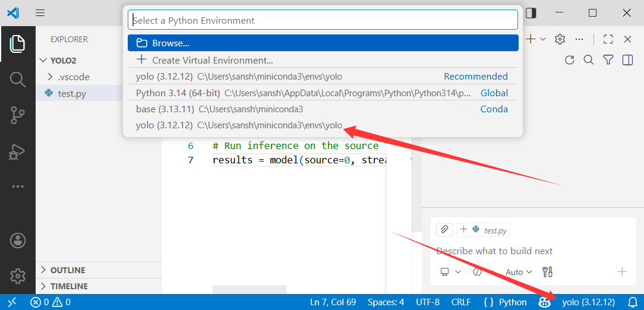Attach a file with the paperclip icon
Viewport: 644px width, 310px height.
pos(444,229)
